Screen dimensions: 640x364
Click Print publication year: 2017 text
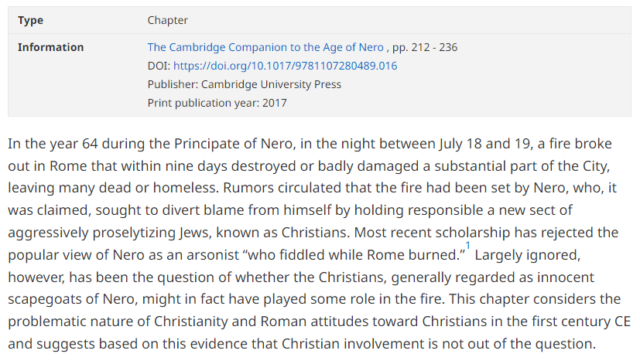(x=217, y=103)
